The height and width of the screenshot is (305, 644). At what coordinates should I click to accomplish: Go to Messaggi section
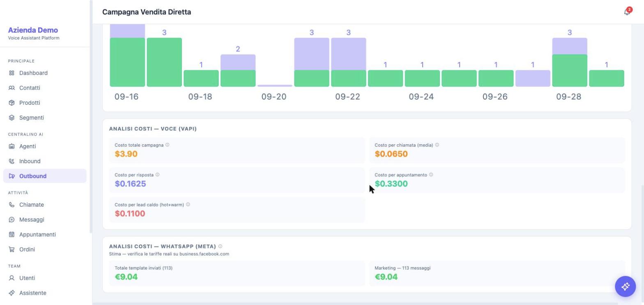(x=45, y=220)
